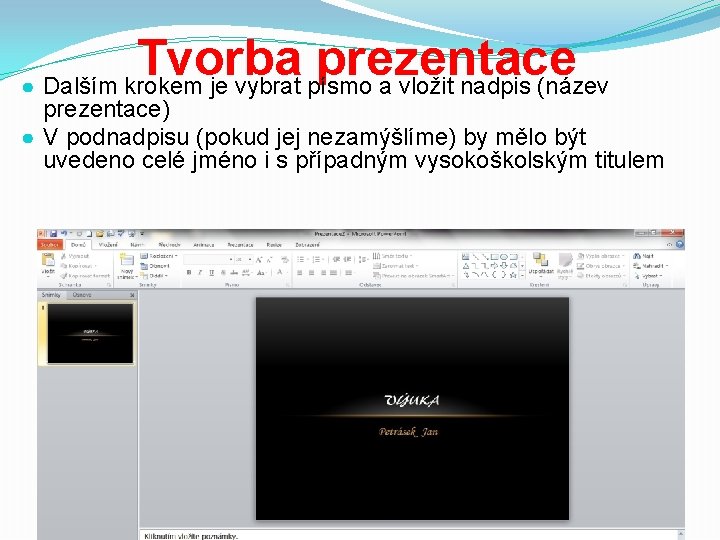Switch to the Prezentace ribbon tab
Viewport: 720px width, 540px height.
[x=240, y=245]
